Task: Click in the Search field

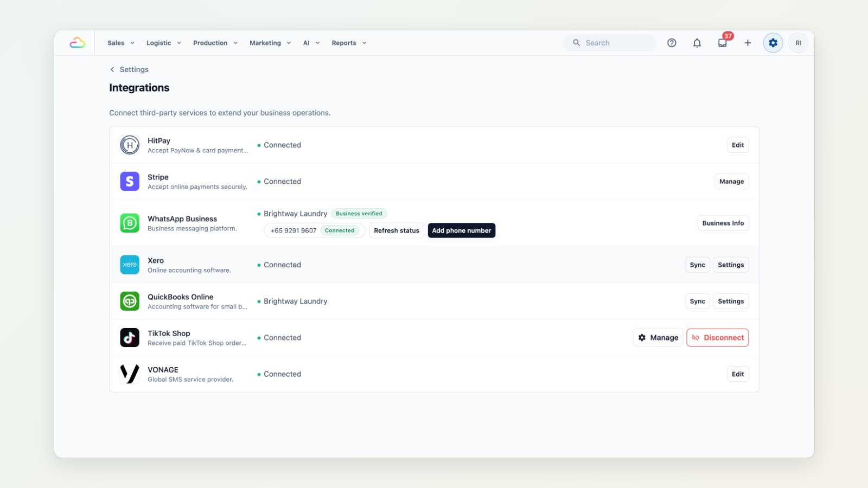Action: tap(610, 43)
